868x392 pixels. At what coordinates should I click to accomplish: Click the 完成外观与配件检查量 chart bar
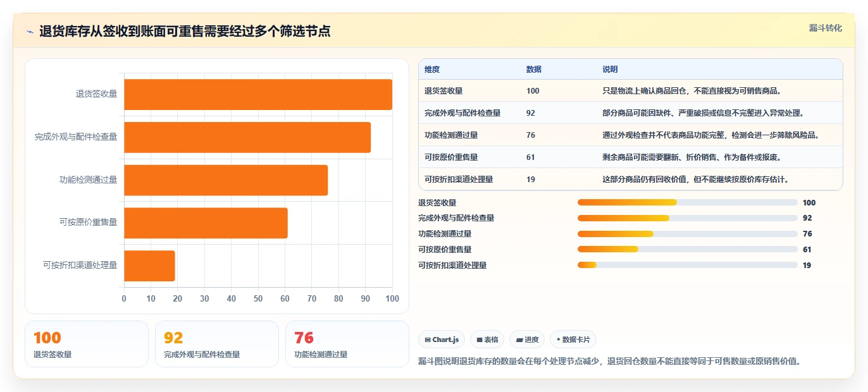[x=247, y=137]
